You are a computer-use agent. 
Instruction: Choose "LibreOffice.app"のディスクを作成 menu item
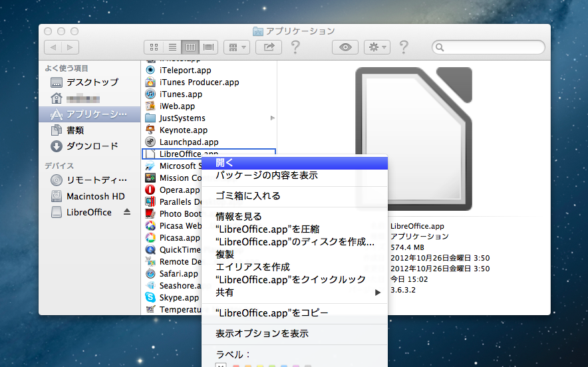[295, 242]
